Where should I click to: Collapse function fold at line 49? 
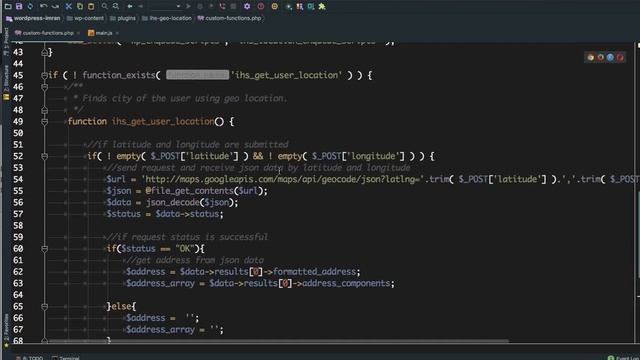pos(44,122)
